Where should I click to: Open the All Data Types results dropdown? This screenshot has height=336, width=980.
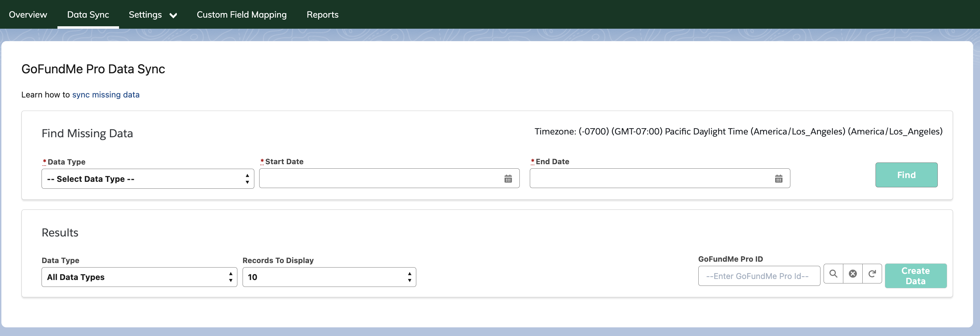point(139,277)
